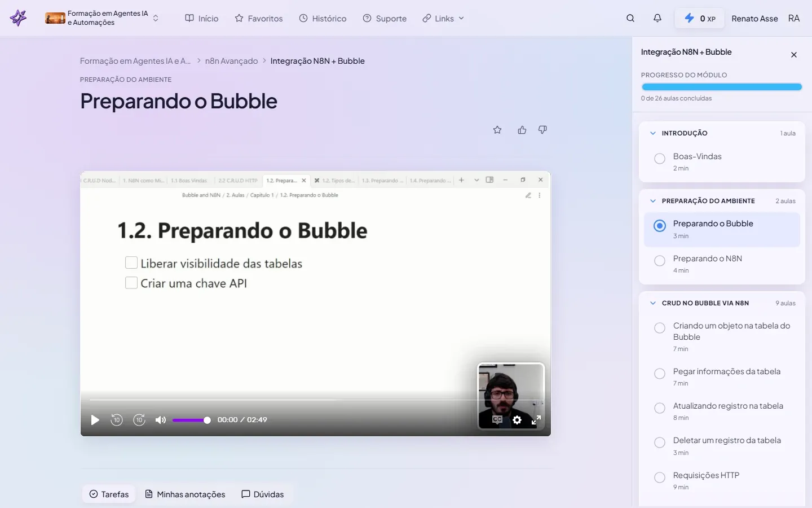The height and width of the screenshot is (508, 812).
Task: Navigate to Formação em Agentes IA breadcrumb
Action: click(135, 61)
